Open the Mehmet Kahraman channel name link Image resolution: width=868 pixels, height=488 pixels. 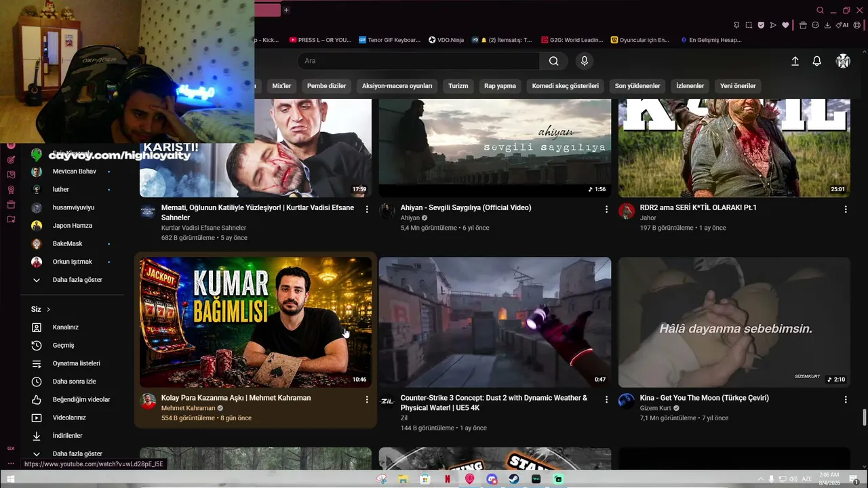click(188, 408)
